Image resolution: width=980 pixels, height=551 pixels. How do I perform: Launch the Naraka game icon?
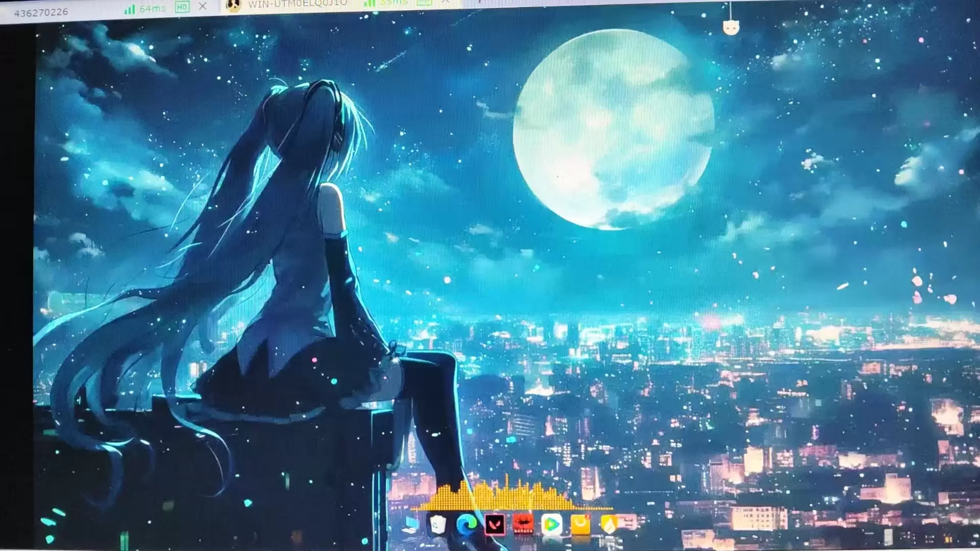(x=523, y=524)
